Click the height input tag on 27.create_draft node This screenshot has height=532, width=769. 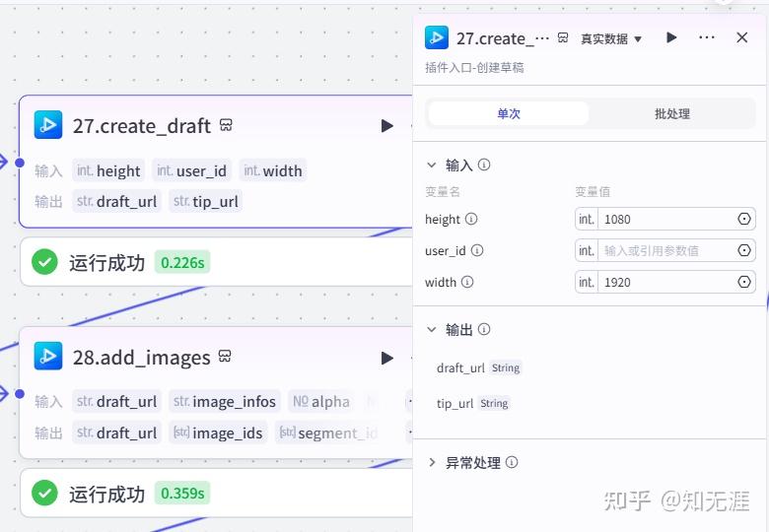coord(108,170)
